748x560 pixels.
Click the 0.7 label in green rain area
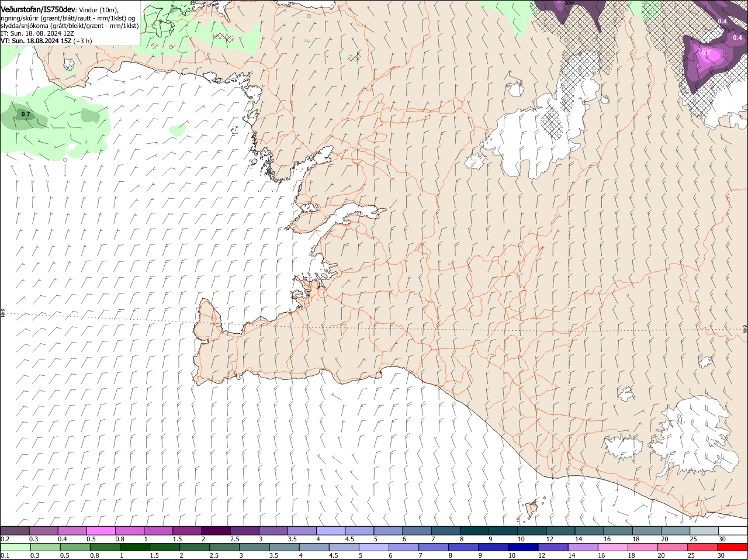pyautogui.click(x=25, y=114)
